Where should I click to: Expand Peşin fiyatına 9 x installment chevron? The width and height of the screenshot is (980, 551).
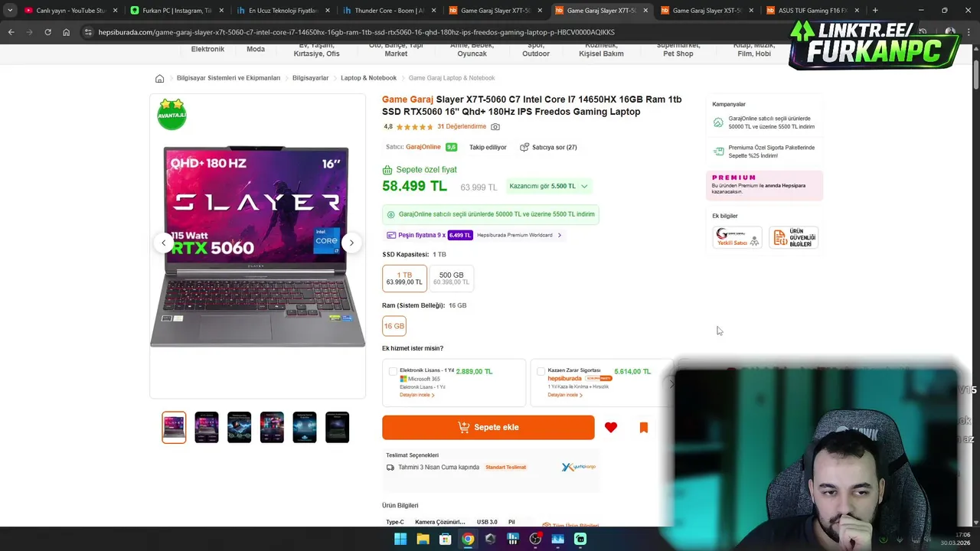(559, 235)
